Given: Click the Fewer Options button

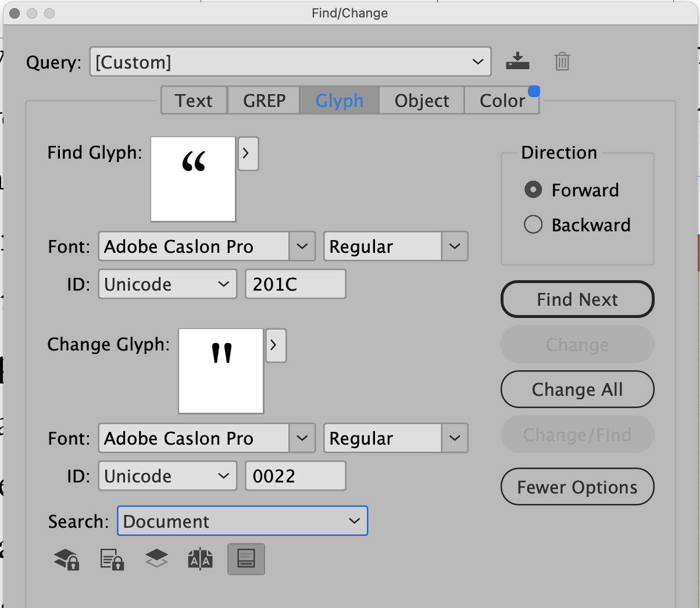Looking at the screenshot, I should click(x=577, y=487).
